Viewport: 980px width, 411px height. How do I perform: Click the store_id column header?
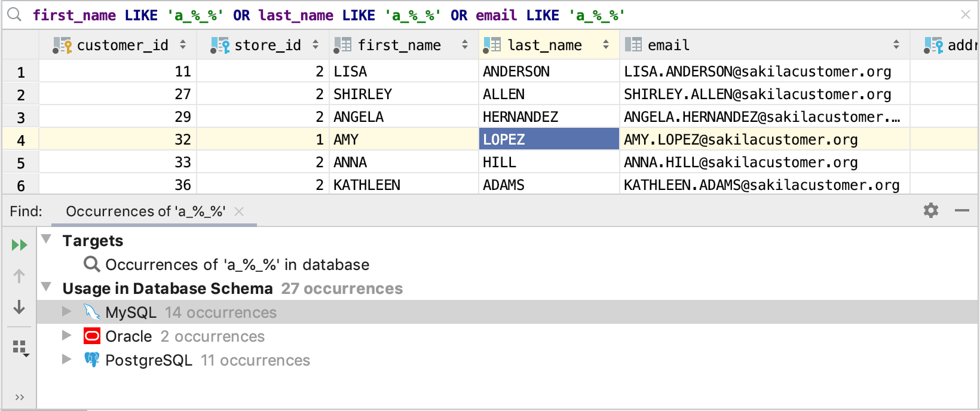pos(264,45)
